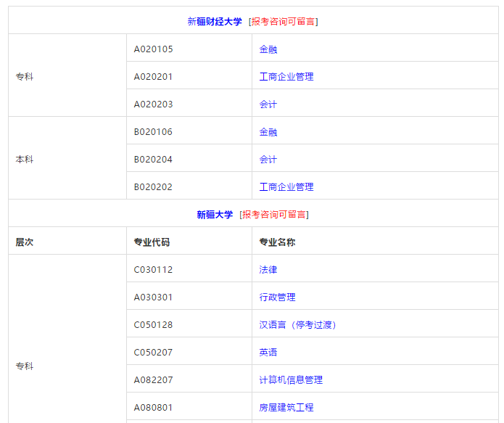Screen dimensions: 504x423
Task: Open the 计算机信息管理 major link
Action: click(291, 380)
